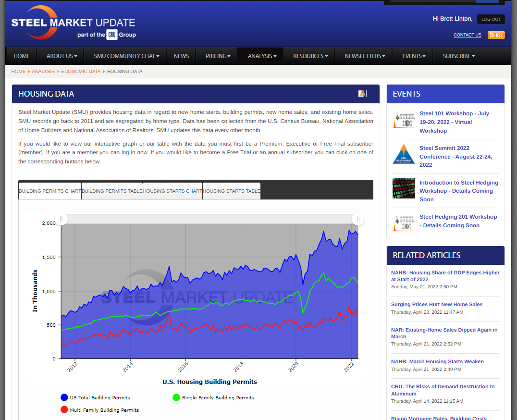Click the Steel Market Update logo
This screenshot has height=420, width=517.
74,23
